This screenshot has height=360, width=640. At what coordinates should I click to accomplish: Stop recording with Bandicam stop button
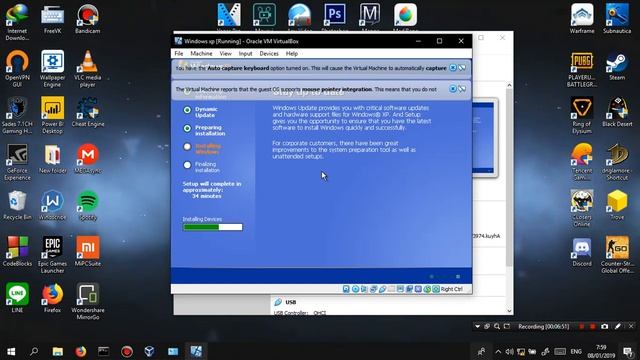(592, 327)
